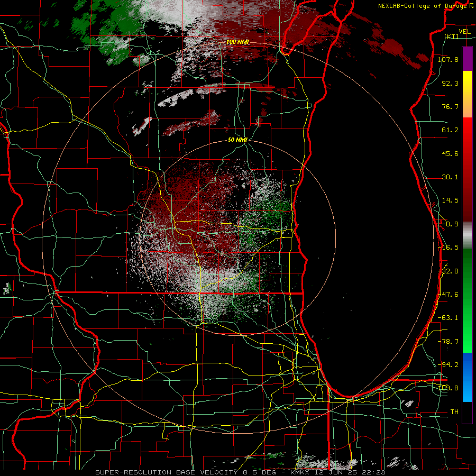Click the 30.1 legend value

[x=450, y=177]
